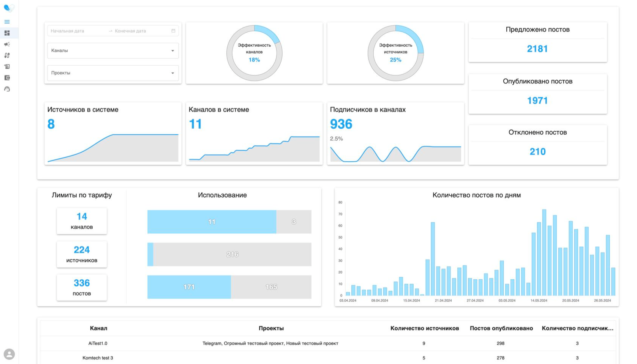Click the calendar icon in date range field
This screenshot has width=637, height=364.
[x=173, y=31]
